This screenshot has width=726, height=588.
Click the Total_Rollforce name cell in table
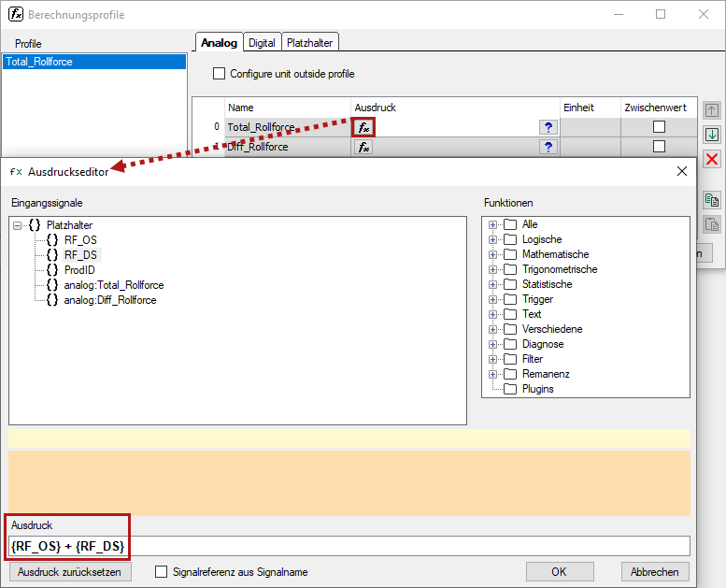[x=288, y=127]
